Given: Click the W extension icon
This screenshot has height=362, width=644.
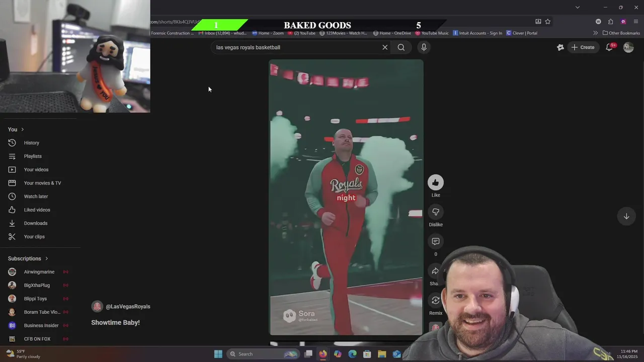Looking at the screenshot, I should click(598, 22).
